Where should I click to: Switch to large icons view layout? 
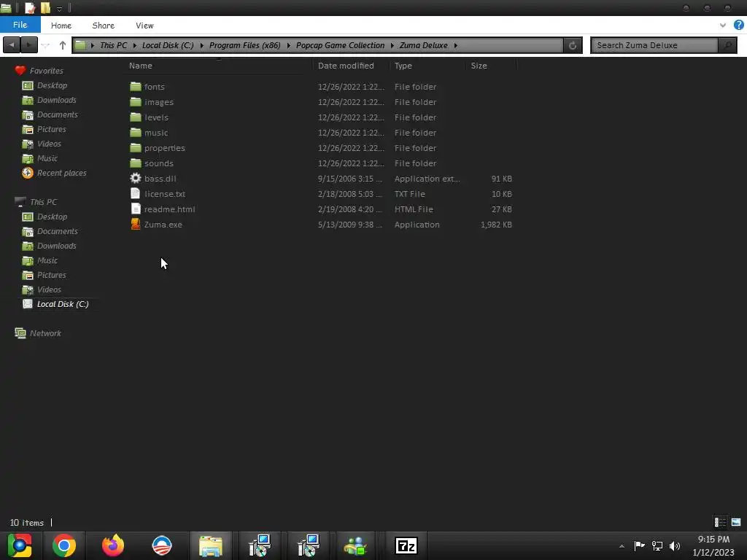tap(736, 522)
